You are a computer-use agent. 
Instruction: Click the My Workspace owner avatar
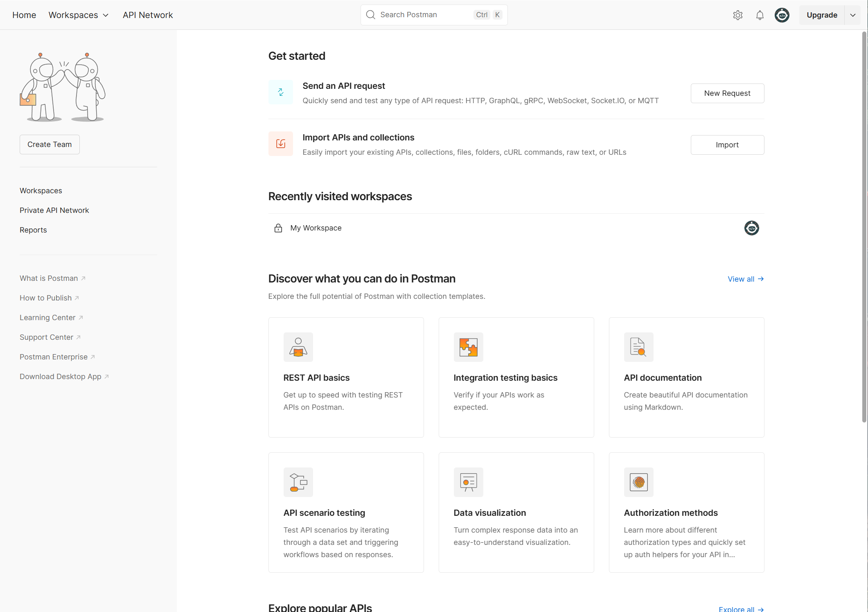tap(751, 228)
